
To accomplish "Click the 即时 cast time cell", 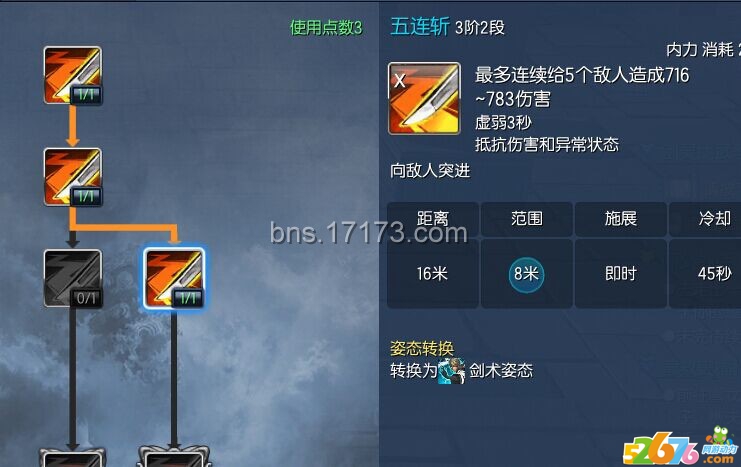I will tap(620, 274).
